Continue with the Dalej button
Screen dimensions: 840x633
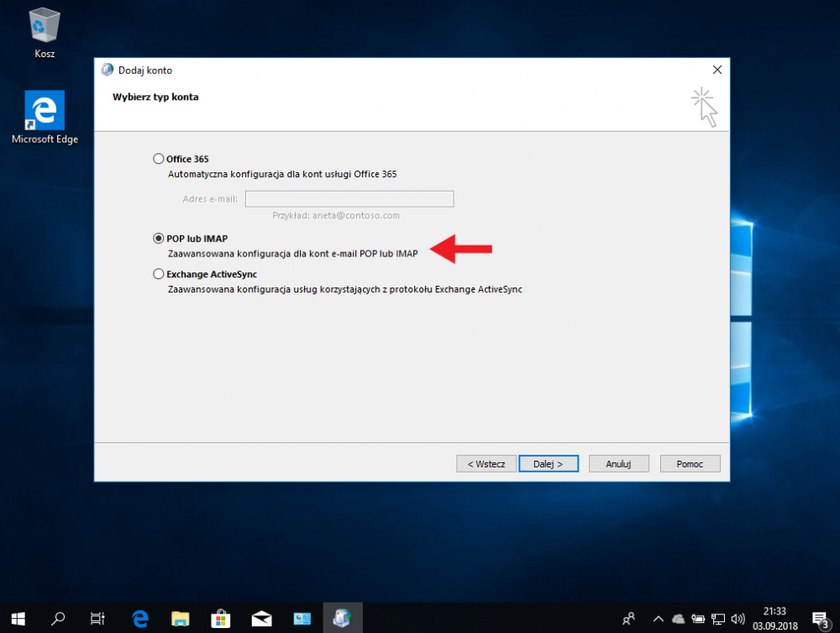click(549, 464)
